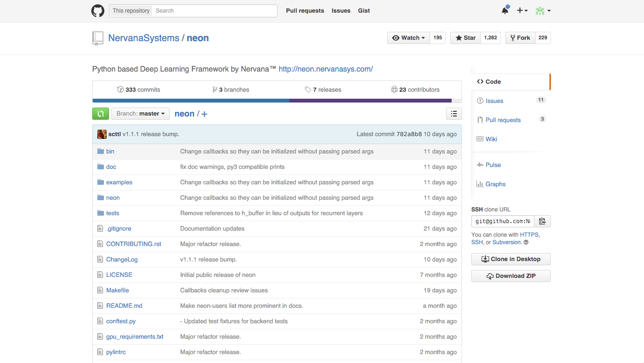Open the tests folder
The height and width of the screenshot is (363, 644).
113,213
